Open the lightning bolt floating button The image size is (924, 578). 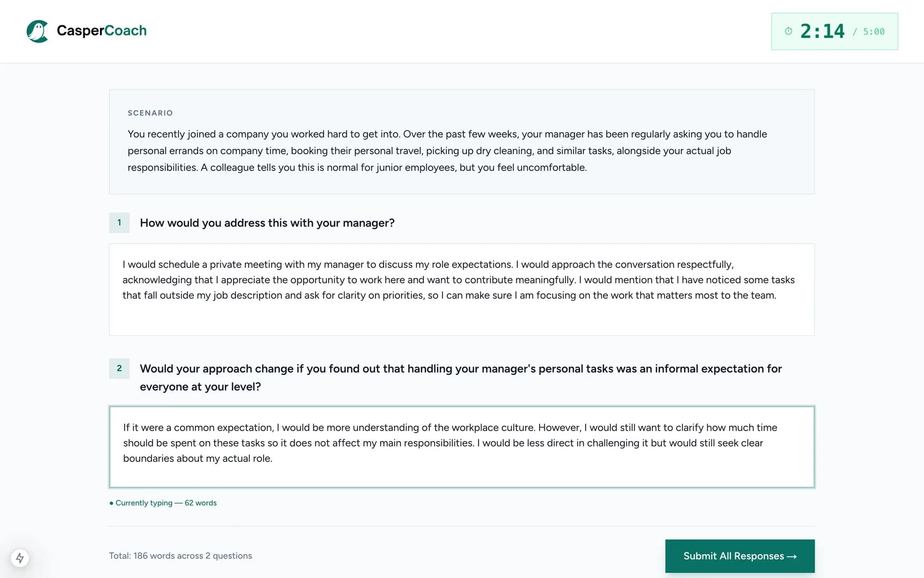[20, 558]
